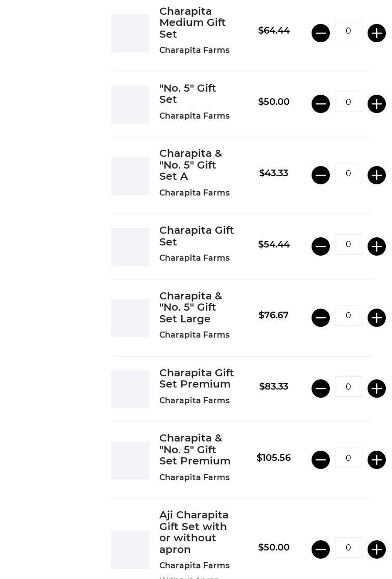Image resolution: width=392 pixels, height=579 pixels.
Task: Click thumbnail of "No. 5" Gift Set
Action: (x=130, y=104)
